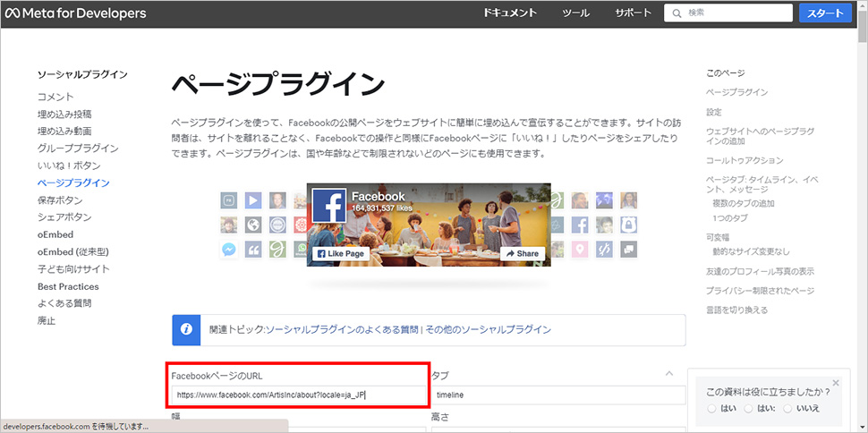Collapse the settings panel with the chevron

668,373
